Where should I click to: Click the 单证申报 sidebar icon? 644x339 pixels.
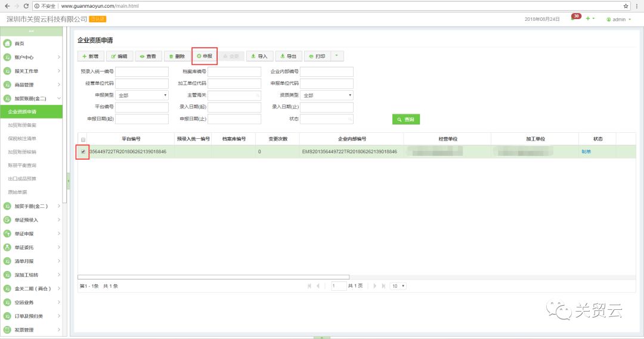coord(7,234)
